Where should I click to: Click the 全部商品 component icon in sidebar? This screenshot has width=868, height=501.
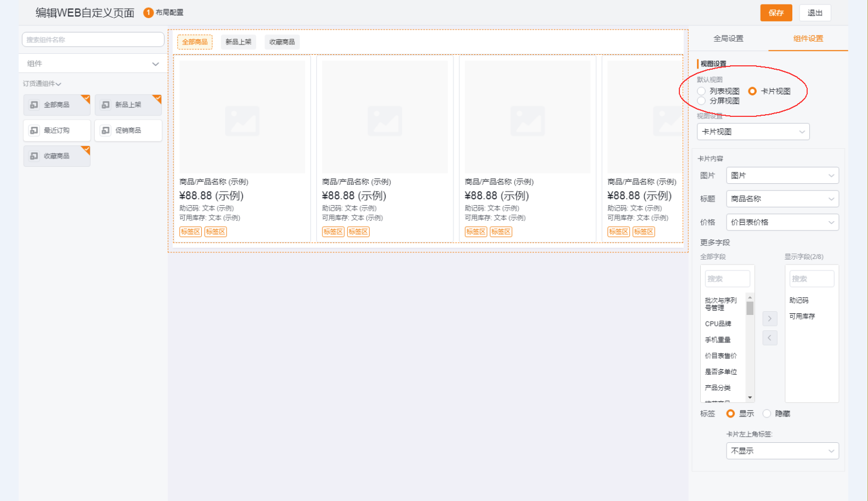[x=34, y=105]
